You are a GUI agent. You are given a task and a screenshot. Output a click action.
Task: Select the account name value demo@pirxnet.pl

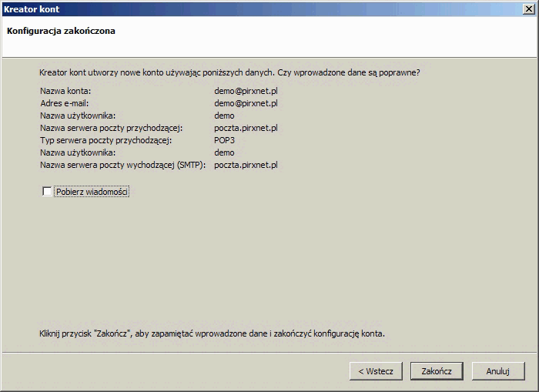click(246, 91)
